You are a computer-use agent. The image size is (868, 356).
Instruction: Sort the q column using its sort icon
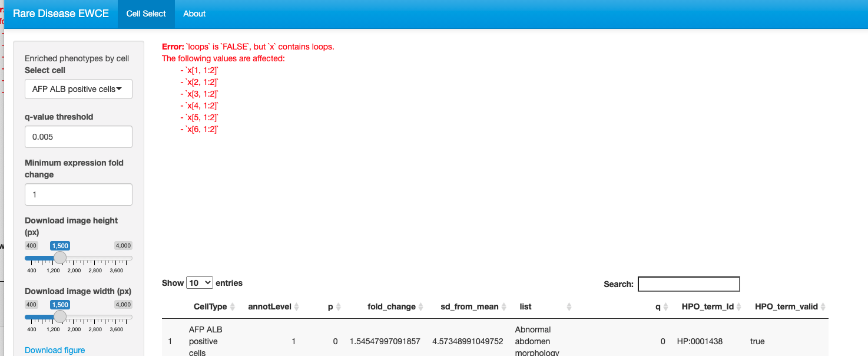[665, 306]
